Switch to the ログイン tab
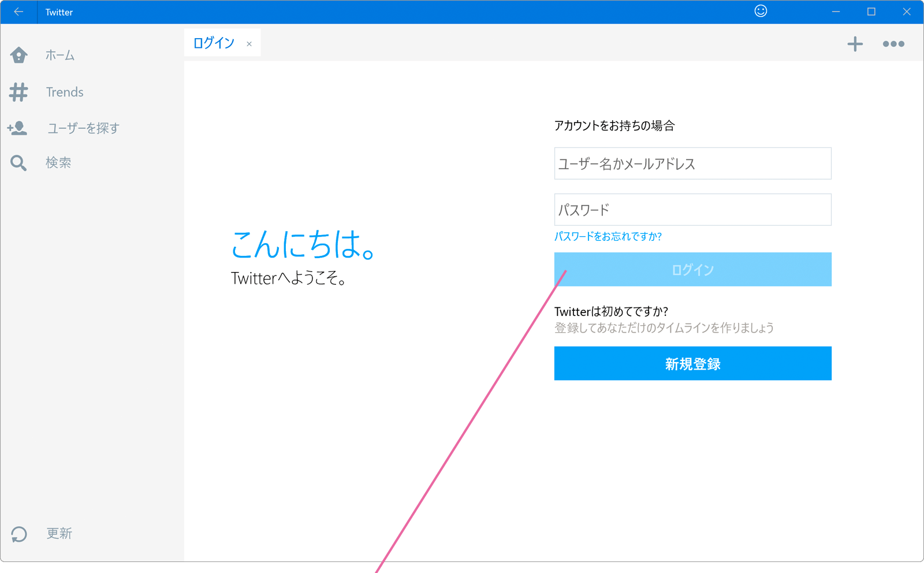The height and width of the screenshot is (573, 924). [214, 43]
